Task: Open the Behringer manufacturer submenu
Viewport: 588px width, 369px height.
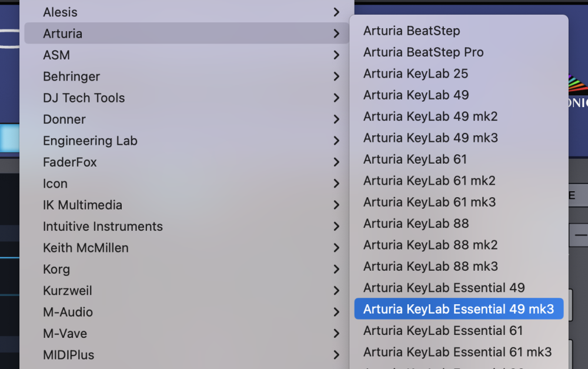Action: click(x=71, y=77)
